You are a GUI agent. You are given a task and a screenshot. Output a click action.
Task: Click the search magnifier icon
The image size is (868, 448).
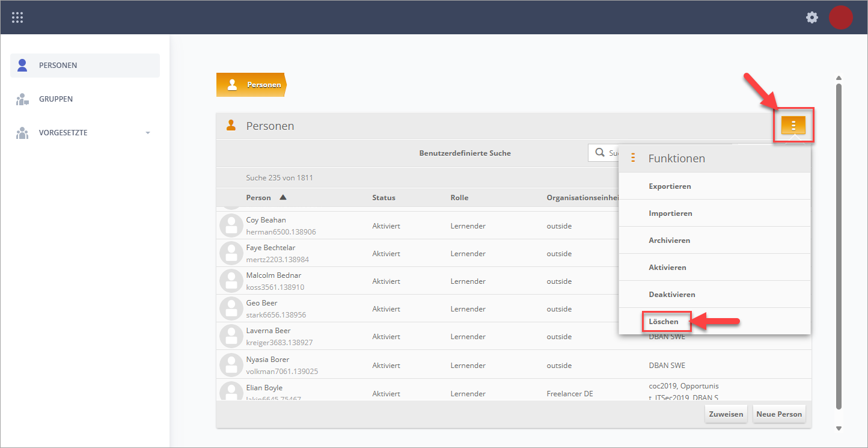[600, 153]
